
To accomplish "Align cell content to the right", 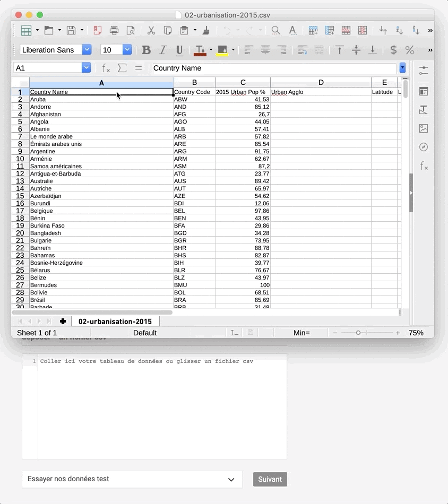I will (x=282, y=50).
